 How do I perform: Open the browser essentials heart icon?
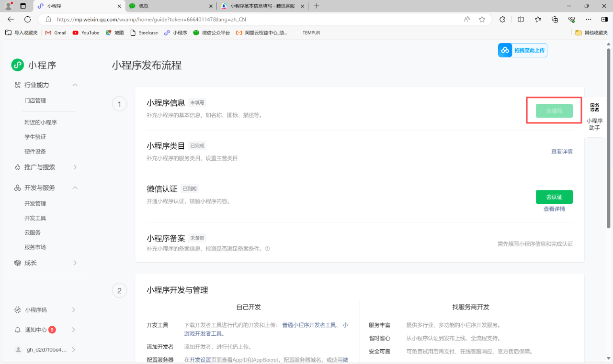pos(571,20)
